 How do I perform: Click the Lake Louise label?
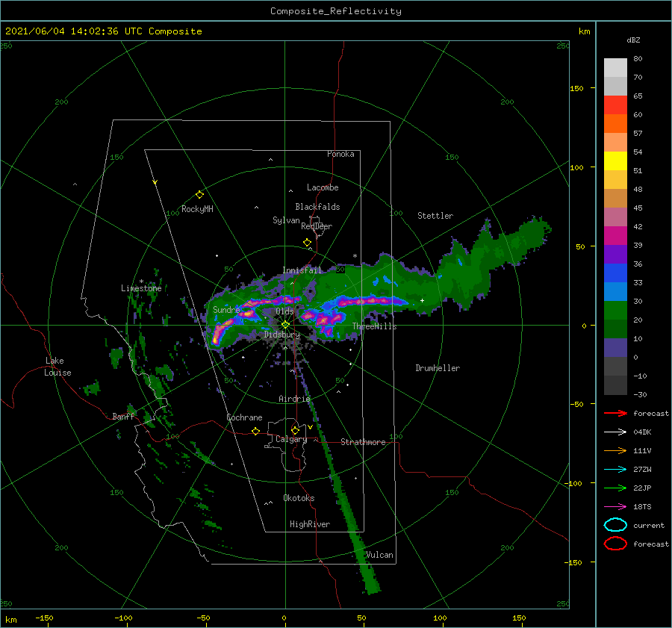click(57, 367)
